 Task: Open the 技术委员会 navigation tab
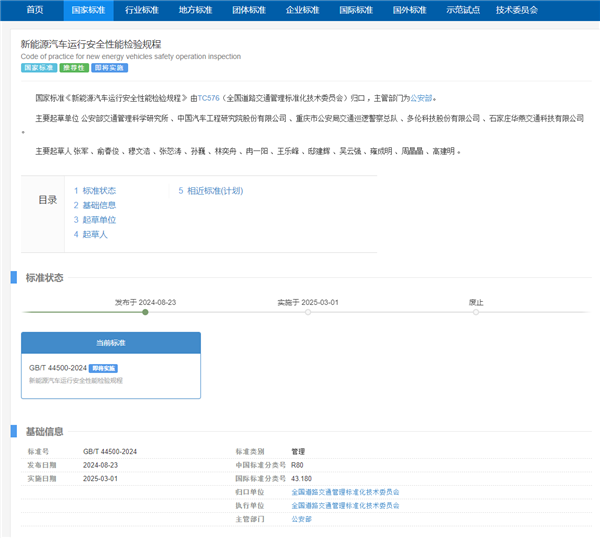point(516,9)
